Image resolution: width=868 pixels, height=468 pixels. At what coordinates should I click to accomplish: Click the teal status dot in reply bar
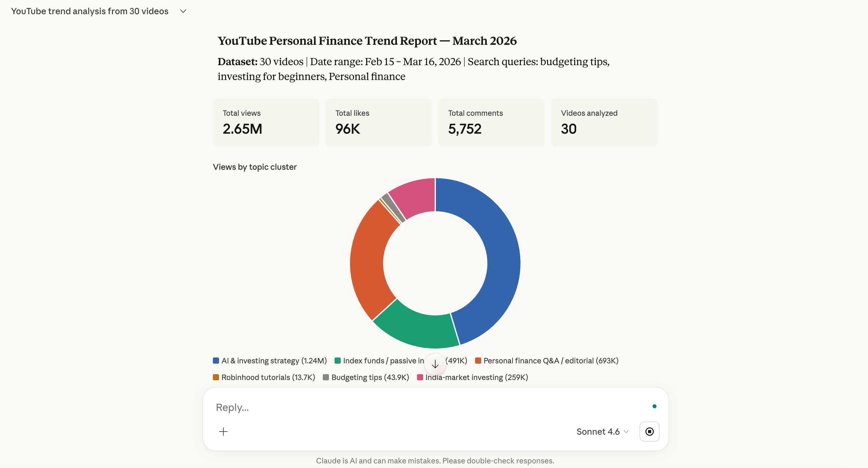654,406
